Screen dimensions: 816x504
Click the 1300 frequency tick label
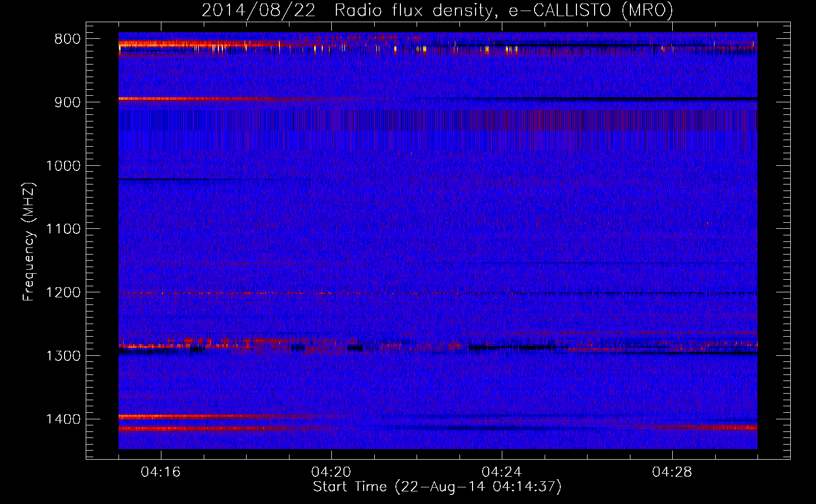[63, 356]
